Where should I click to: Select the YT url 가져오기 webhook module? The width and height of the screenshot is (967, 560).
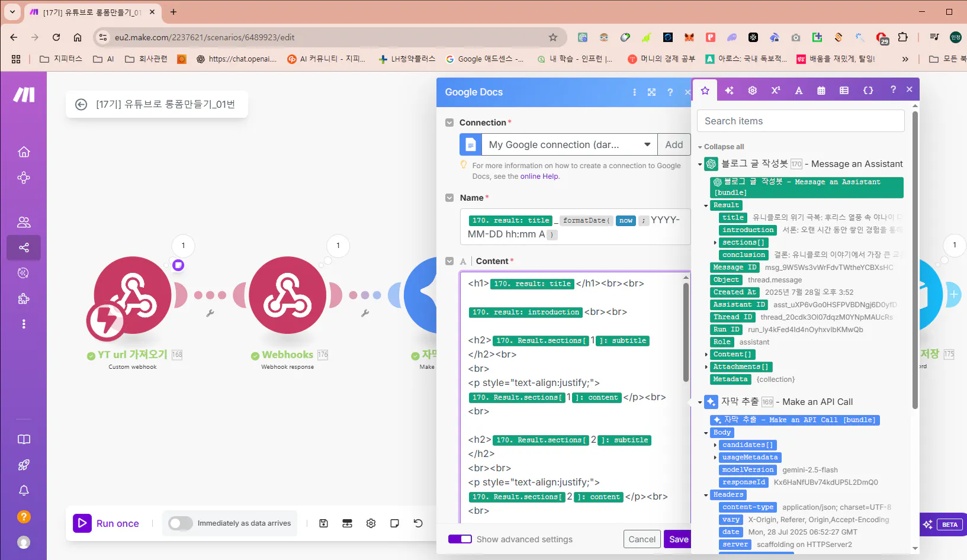(x=133, y=295)
